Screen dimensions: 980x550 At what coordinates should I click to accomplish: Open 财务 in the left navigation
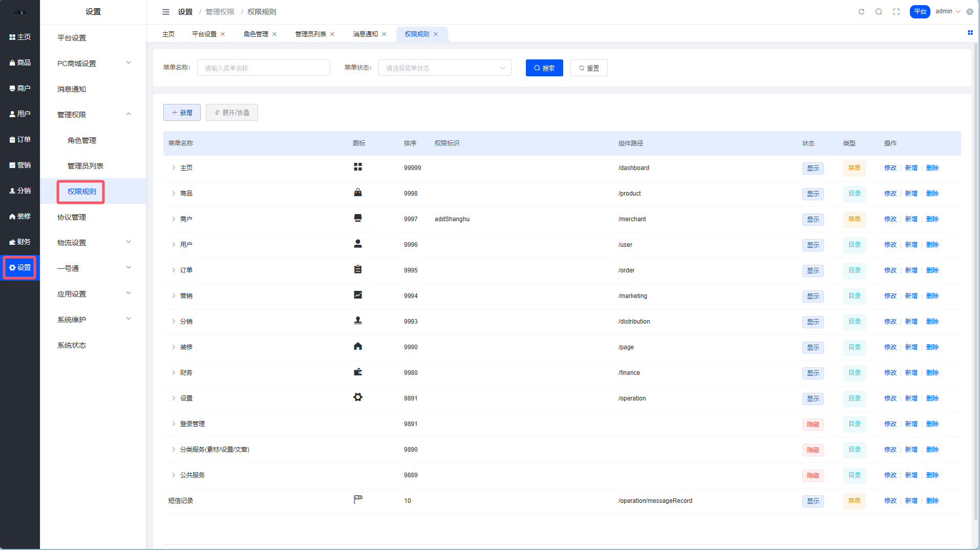[20, 242]
